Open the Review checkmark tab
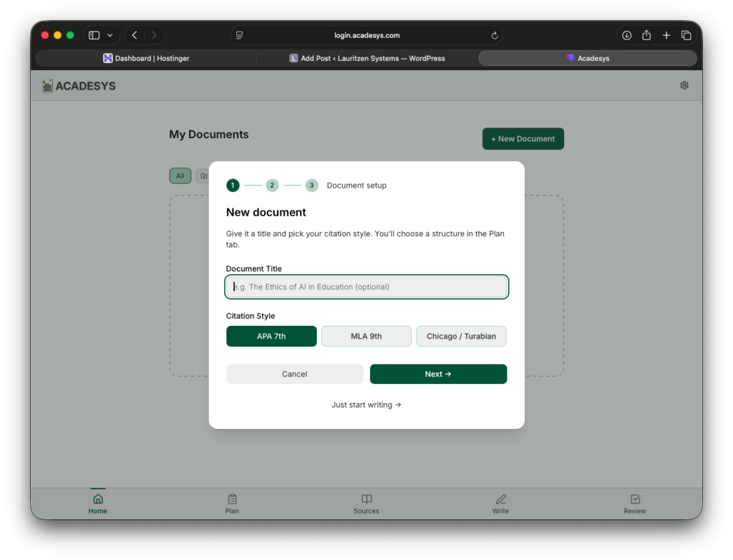 pos(634,504)
